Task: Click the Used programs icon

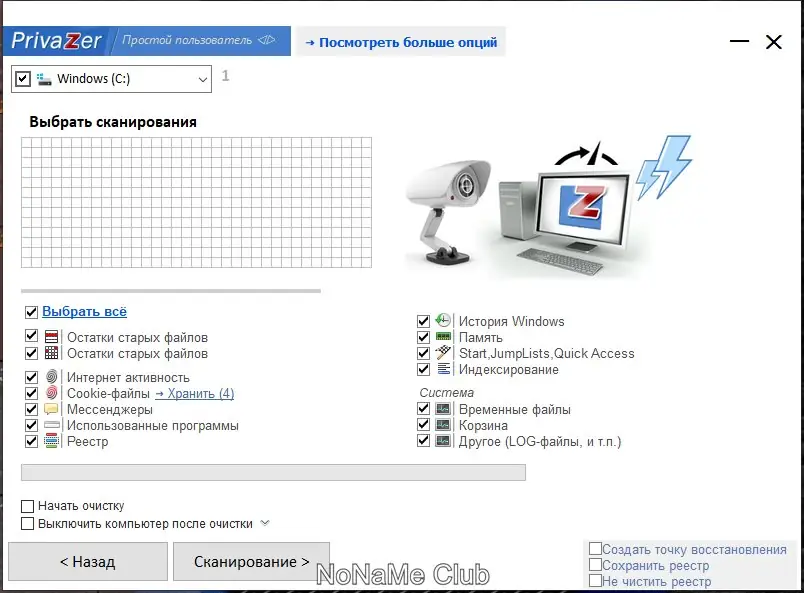Action: (x=52, y=425)
